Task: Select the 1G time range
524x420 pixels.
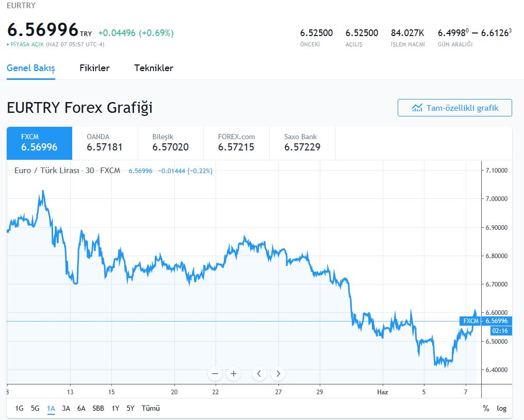Action: (19, 408)
